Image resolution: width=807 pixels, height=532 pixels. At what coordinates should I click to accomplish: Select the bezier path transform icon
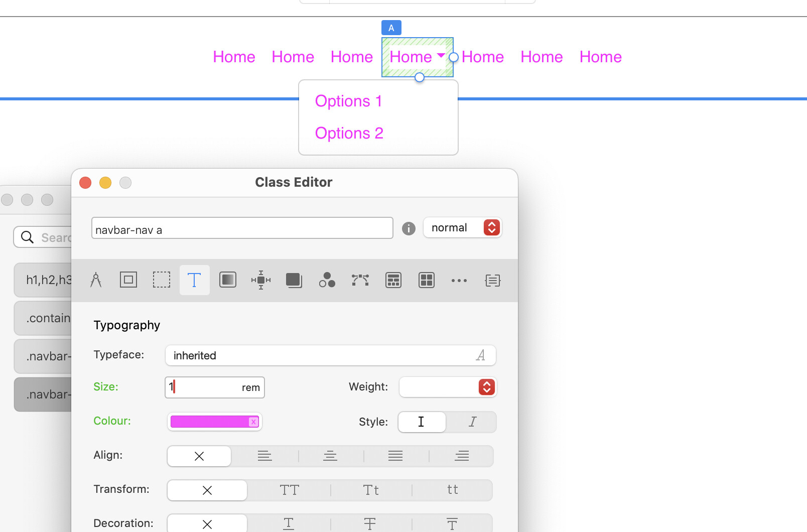(360, 280)
